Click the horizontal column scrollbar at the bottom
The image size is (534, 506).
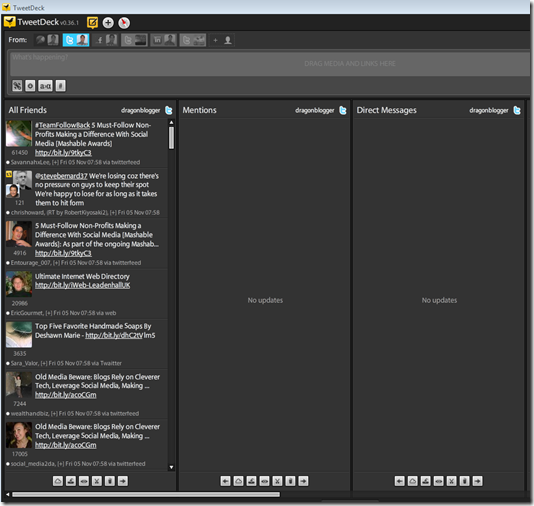(x=146, y=494)
